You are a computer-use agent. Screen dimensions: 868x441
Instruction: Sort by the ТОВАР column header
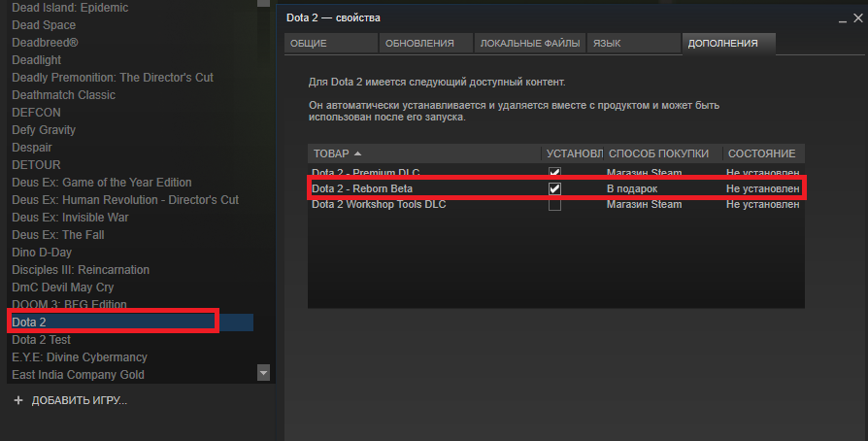424,153
